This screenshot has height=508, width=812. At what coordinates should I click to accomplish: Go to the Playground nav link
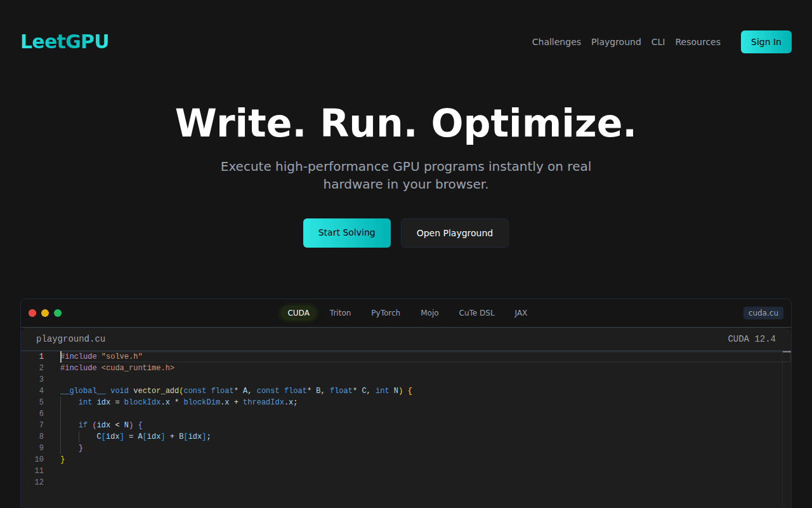click(616, 42)
